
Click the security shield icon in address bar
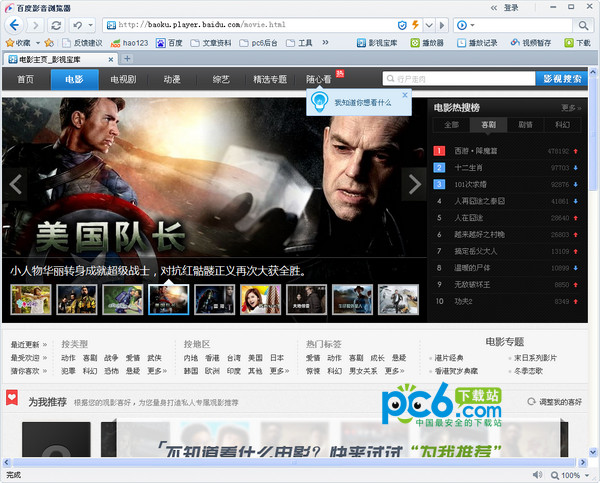point(402,25)
